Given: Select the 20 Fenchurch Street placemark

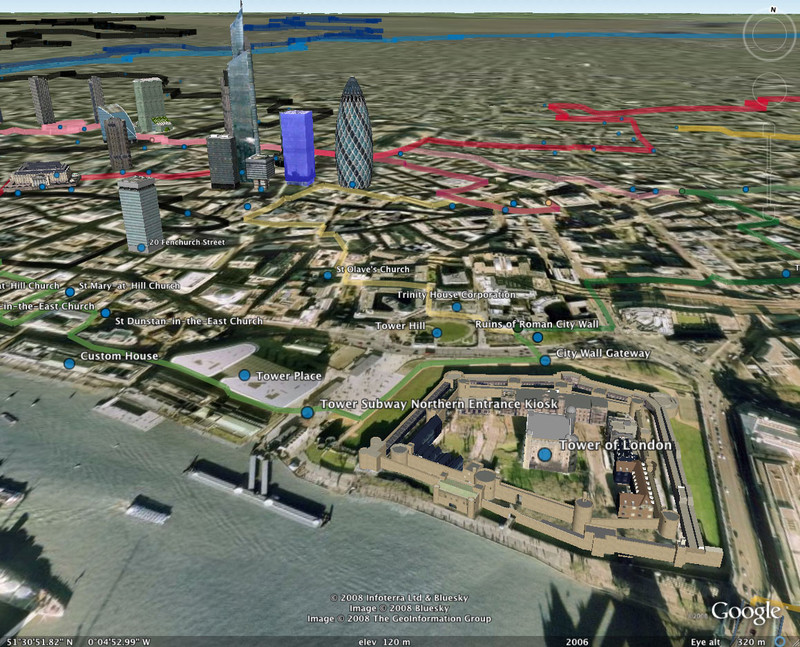Looking at the screenshot, I should pyautogui.click(x=141, y=248).
